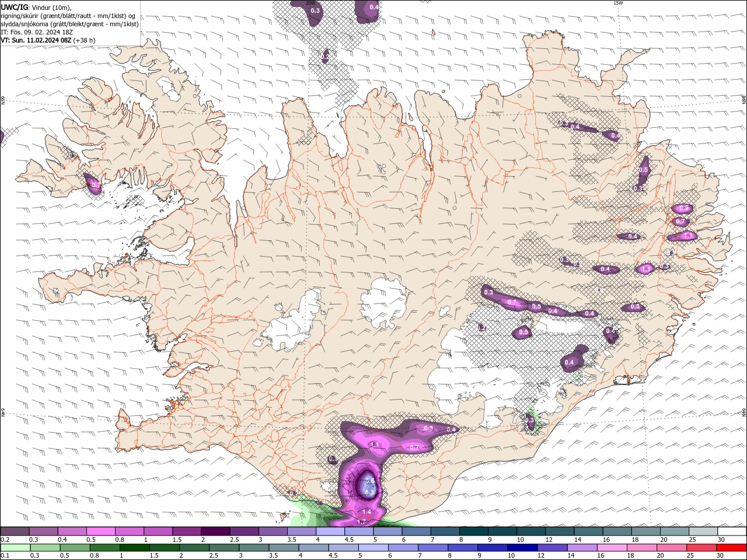Screen dimensions: 747x560
Task: Select the palest green 0.1 swatch in bottom scale
Action: coord(15,548)
